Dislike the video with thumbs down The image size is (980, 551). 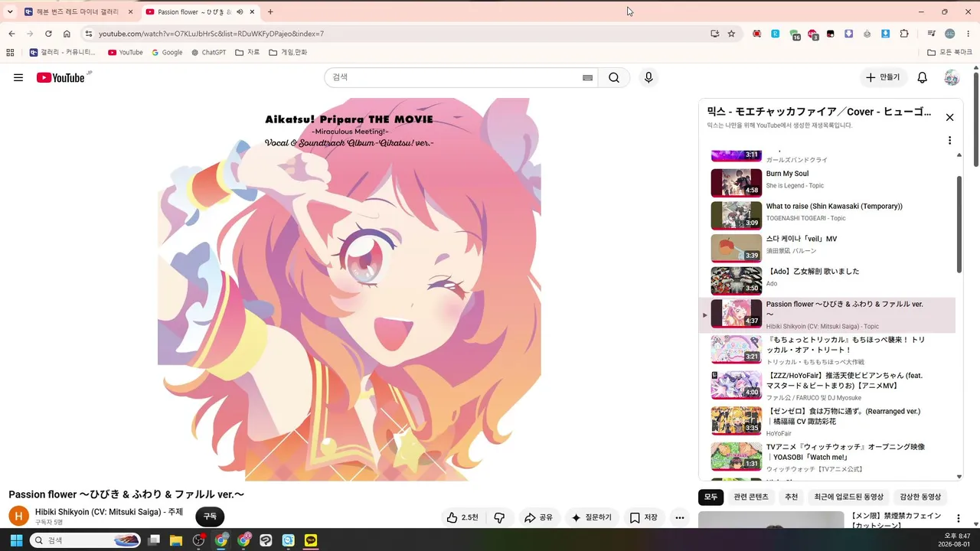pos(499,518)
